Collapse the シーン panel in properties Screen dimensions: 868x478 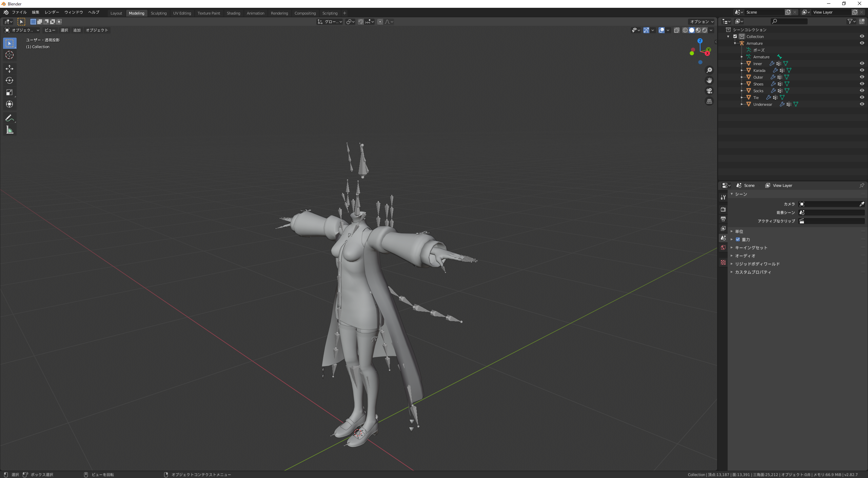pyautogui.click(x=732, y=194)
